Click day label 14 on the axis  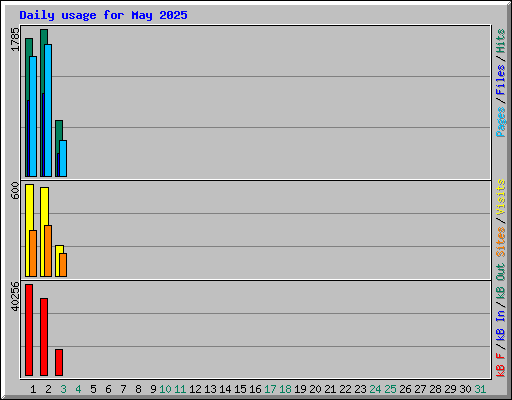coord(225,389)
